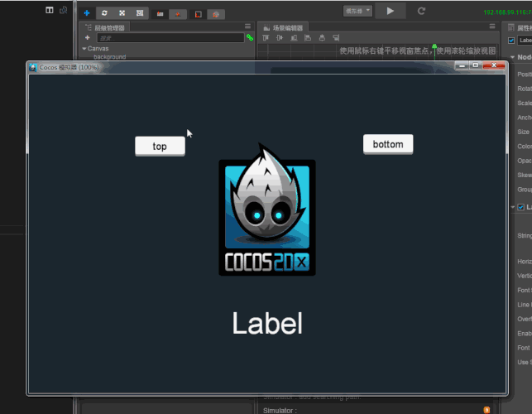Screen dimensions: 532x414
Task: Click the green link icon beside search
Action: coord(250,38)
